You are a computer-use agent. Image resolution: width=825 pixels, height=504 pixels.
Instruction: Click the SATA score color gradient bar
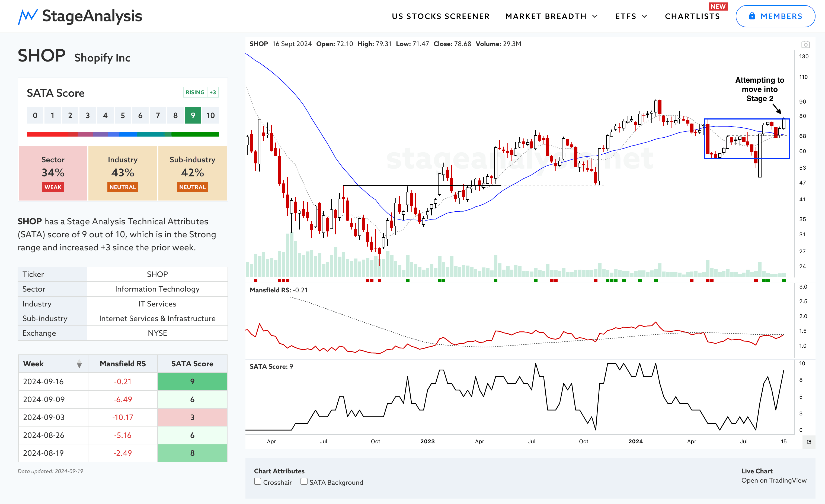123,134
